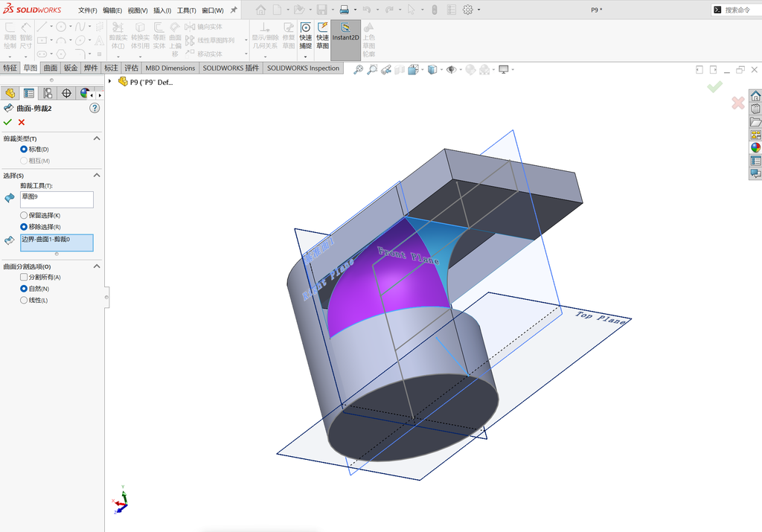Switch to the 曲面 ribbon tab
Image resolution: width=762 pixels, height=532 pixels.
point(51,68)
